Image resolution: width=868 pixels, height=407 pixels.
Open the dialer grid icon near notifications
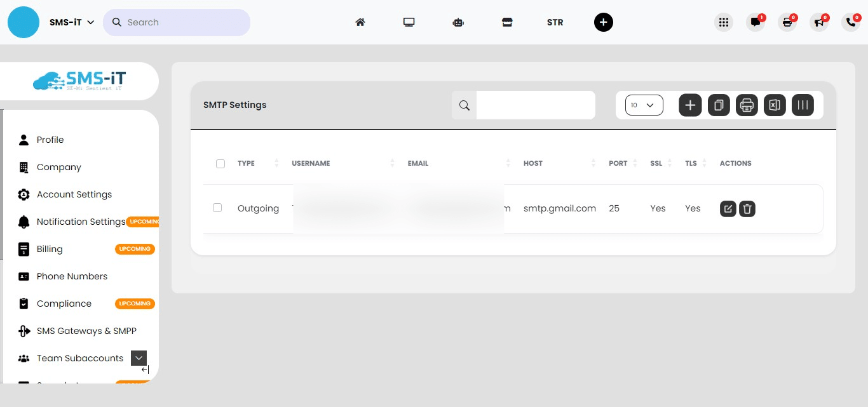point(723,22)
